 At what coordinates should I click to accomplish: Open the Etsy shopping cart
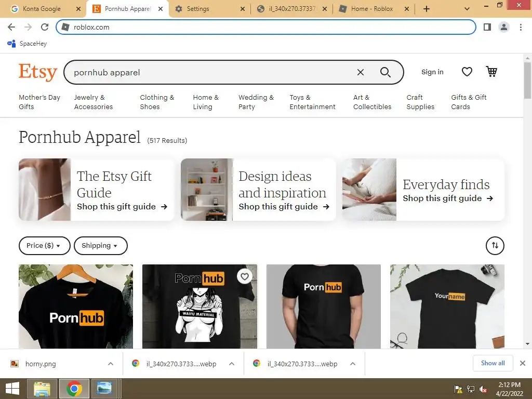(491, 72)
